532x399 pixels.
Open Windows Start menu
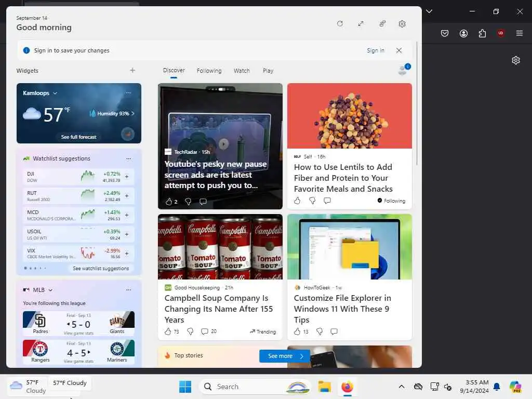(x=185, y=387)
